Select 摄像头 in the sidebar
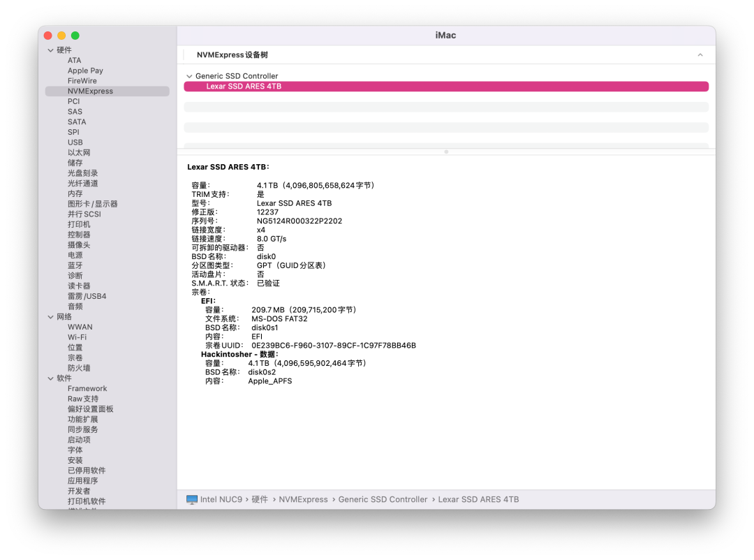 (x=79, y=245)
